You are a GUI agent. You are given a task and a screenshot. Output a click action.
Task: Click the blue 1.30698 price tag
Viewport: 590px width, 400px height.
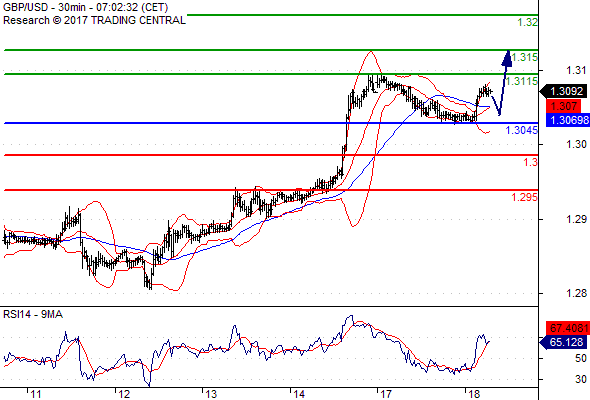[568, 120]
